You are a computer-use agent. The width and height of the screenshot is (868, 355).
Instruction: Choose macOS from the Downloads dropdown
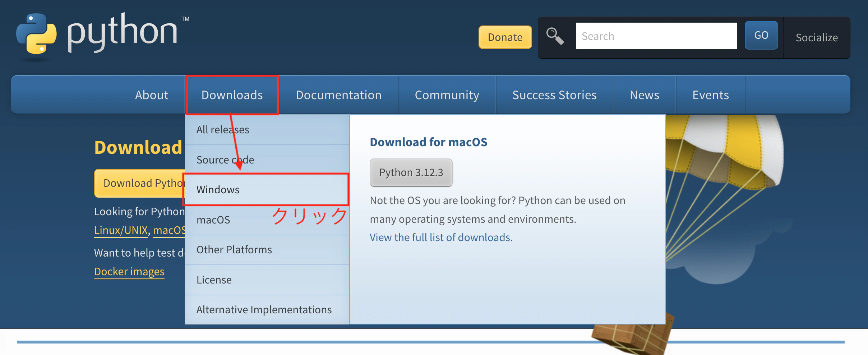tap(267, 220)
